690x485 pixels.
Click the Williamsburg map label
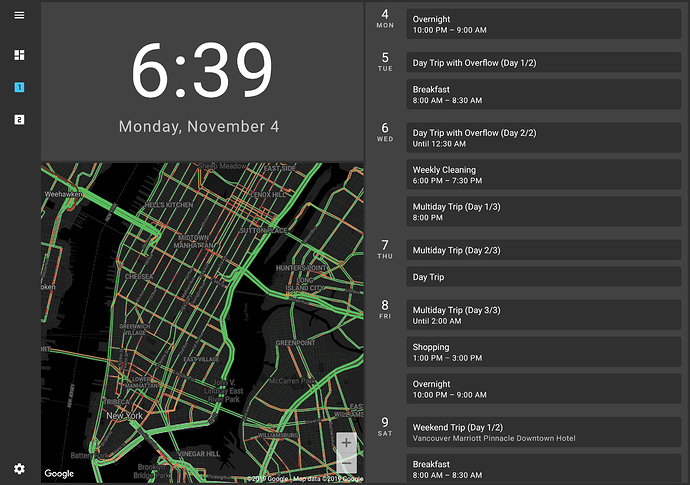[278, 435]
